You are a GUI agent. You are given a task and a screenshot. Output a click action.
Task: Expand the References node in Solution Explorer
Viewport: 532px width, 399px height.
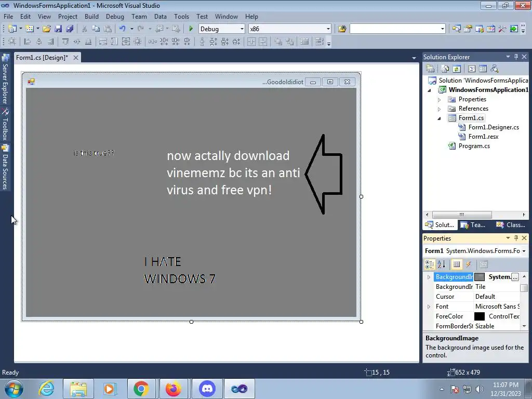click(x=440, y=109)
